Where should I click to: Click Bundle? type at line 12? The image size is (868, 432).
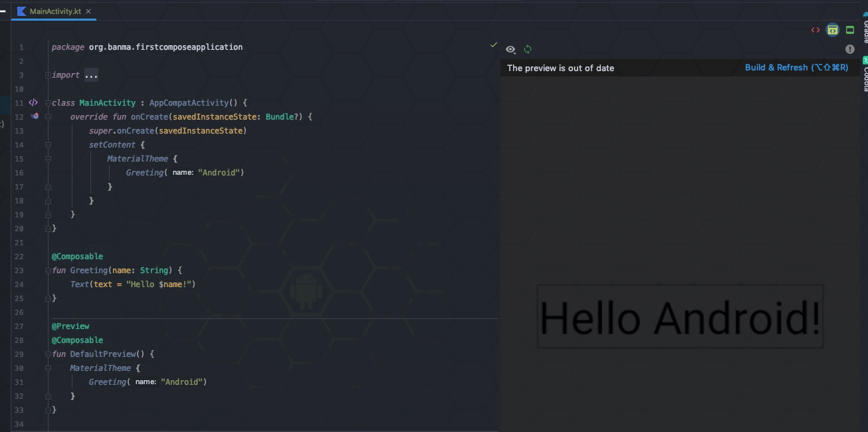(282, 117)
